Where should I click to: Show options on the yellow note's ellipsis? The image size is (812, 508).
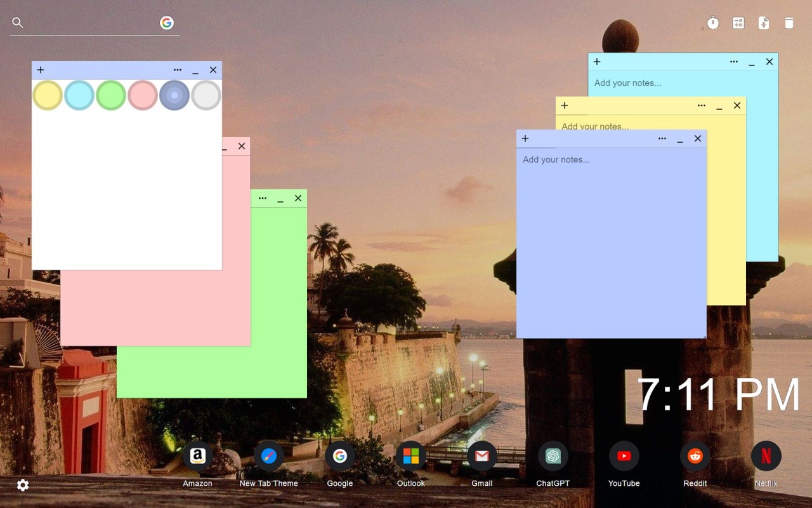pyautogui.click(x=702, y=105)
